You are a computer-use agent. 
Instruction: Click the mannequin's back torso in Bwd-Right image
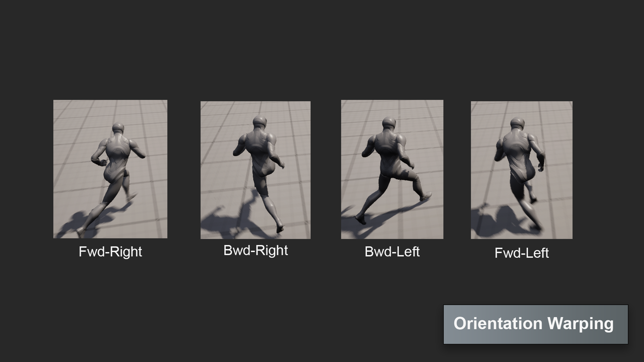pyautogui.click(x=259, y=151)
